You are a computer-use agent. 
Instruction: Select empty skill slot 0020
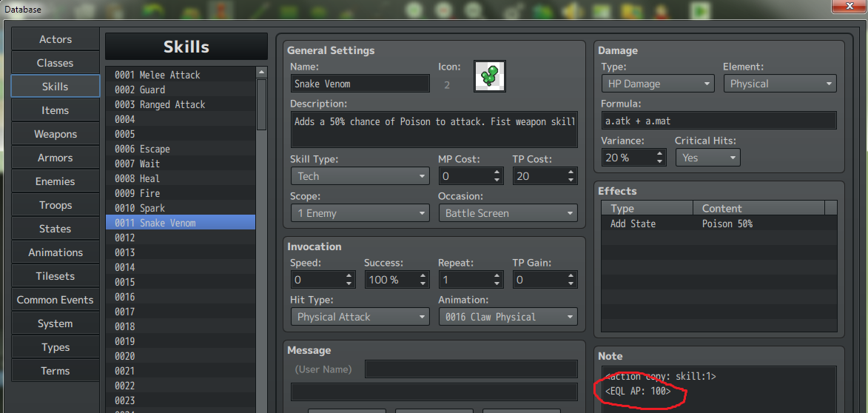coord(181,357)
